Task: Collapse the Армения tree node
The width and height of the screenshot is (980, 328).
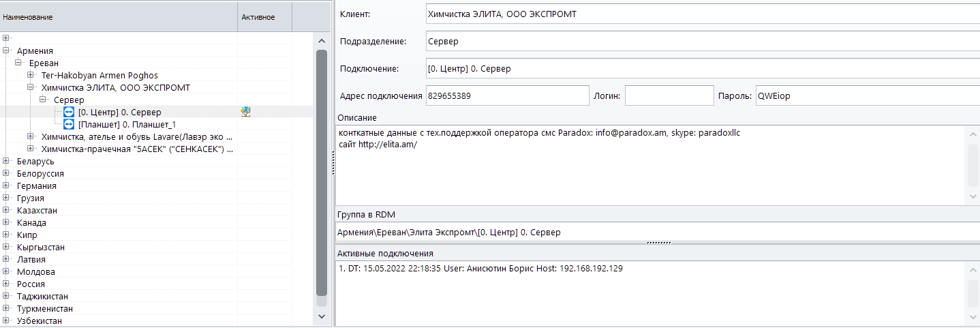Action: [x=6, y=50]
